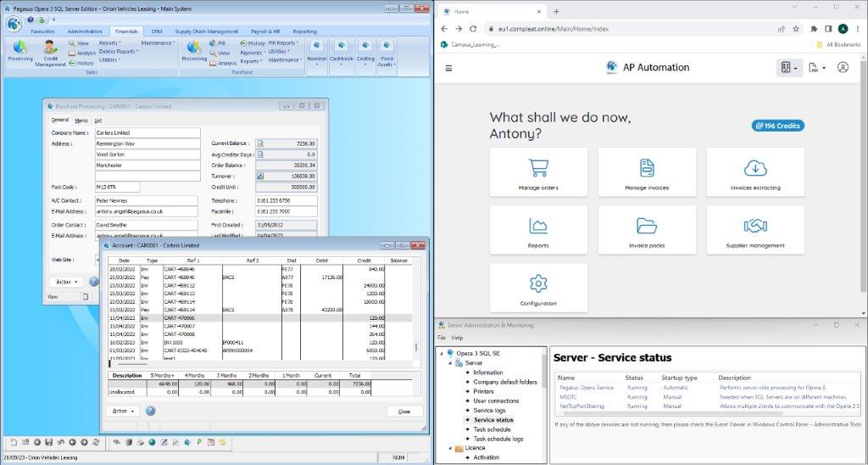The height and width of the screenshot is (465, 868).
Task: Expand the Costing dropdown in the ribbon
Action: (x=365, y=53)
